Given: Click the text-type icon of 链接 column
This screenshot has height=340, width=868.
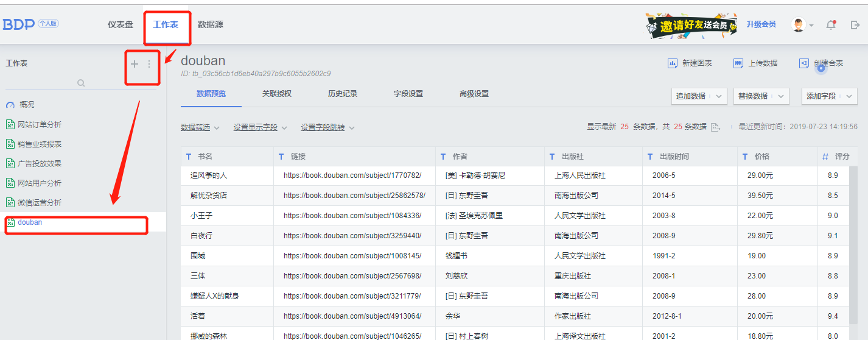Looking at the screenshot, I should coord(281,157).
